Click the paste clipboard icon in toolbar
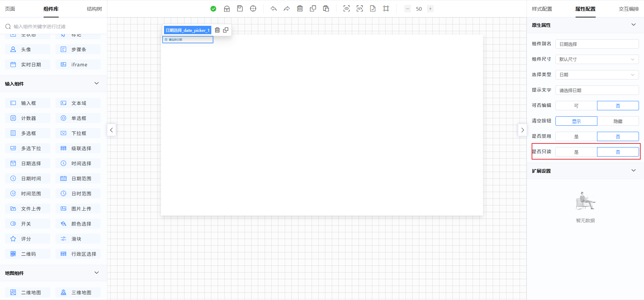 point(326,9)
